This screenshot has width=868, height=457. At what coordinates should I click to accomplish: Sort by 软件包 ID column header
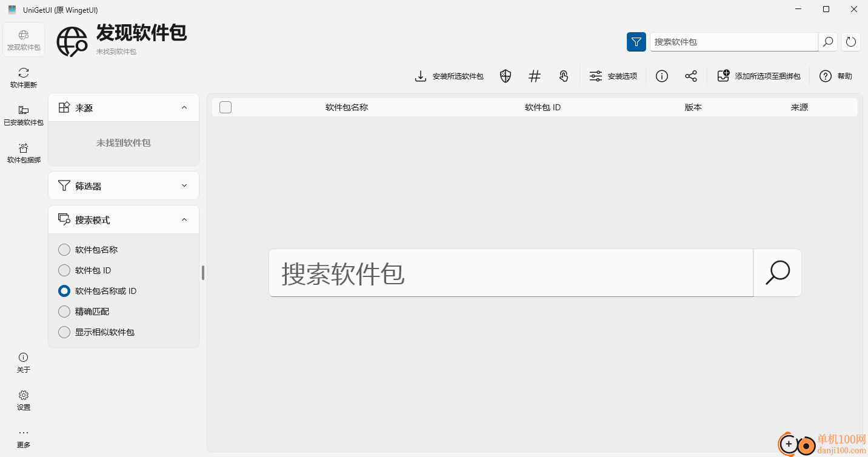542,107
